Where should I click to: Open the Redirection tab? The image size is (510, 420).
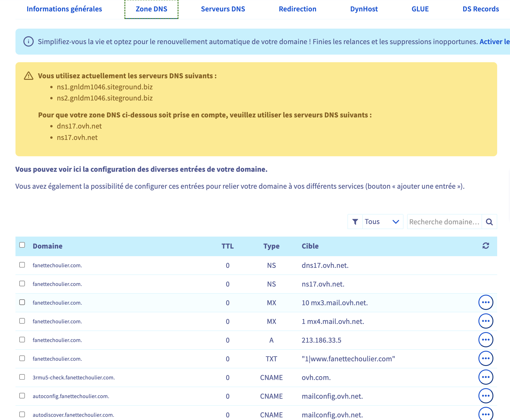(x=297, y=9)
